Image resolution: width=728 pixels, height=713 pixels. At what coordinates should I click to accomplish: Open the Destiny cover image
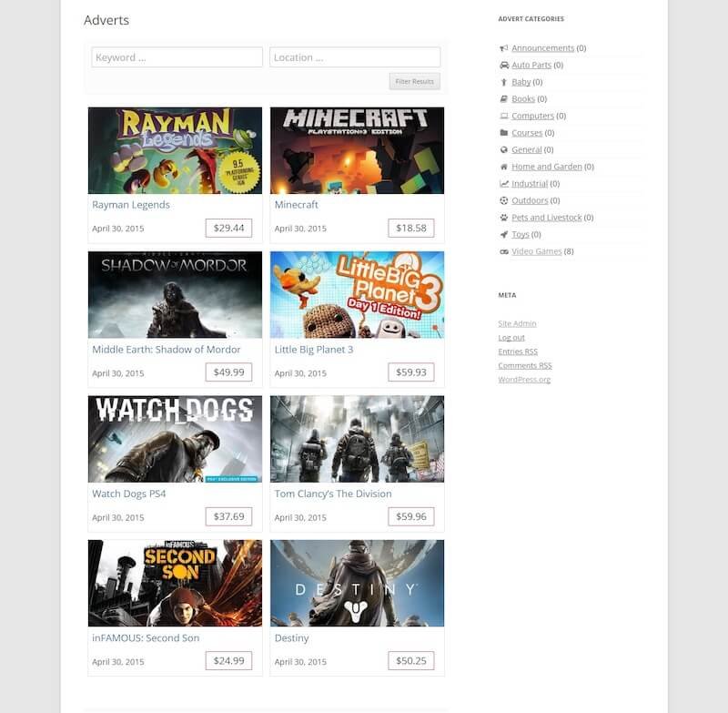point(357,583)
